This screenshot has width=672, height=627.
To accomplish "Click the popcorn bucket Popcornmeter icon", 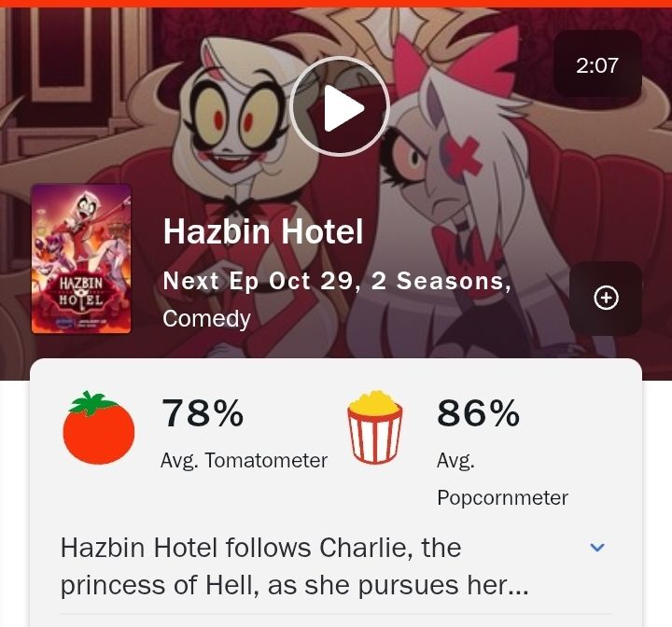I will 374,426.
